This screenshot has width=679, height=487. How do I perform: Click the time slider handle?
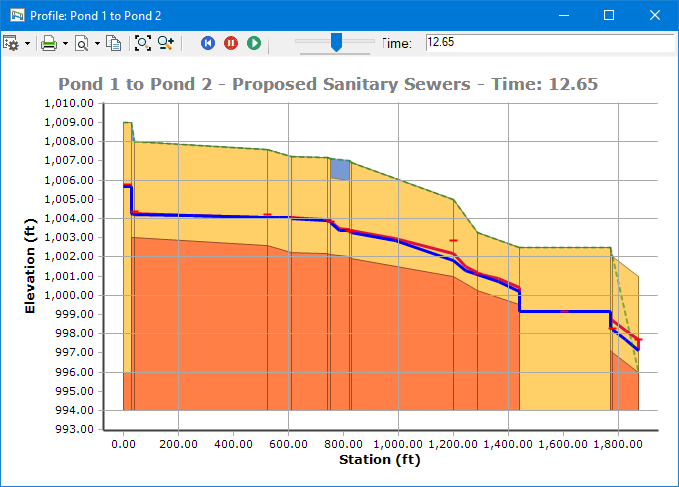coord(336,42)
